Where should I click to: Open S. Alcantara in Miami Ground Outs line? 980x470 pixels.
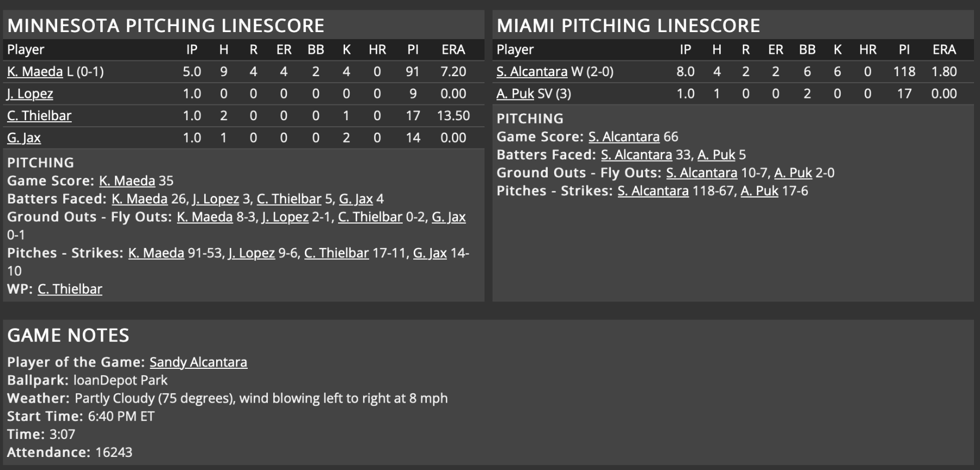click(701, 172)
